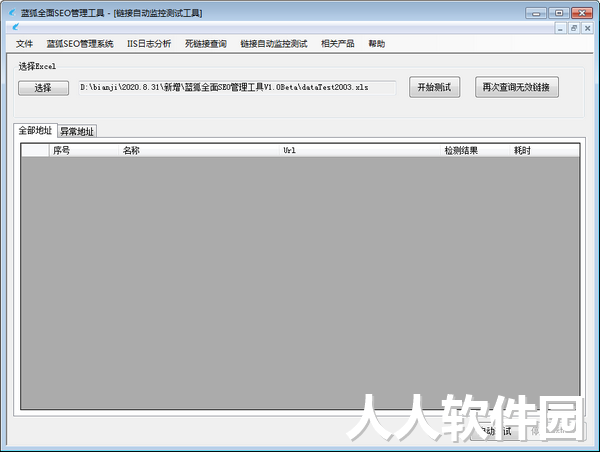Click the 序号 column header

83,150
